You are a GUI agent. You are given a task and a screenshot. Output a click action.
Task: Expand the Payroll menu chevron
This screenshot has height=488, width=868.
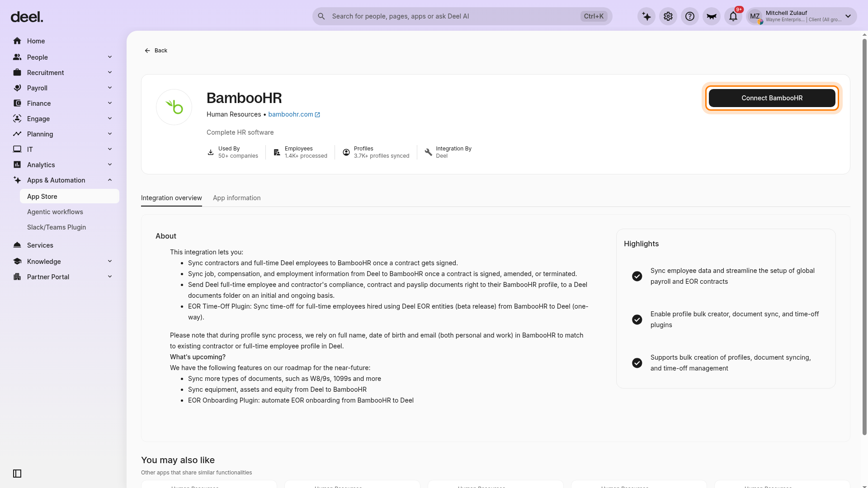[110, 88]
